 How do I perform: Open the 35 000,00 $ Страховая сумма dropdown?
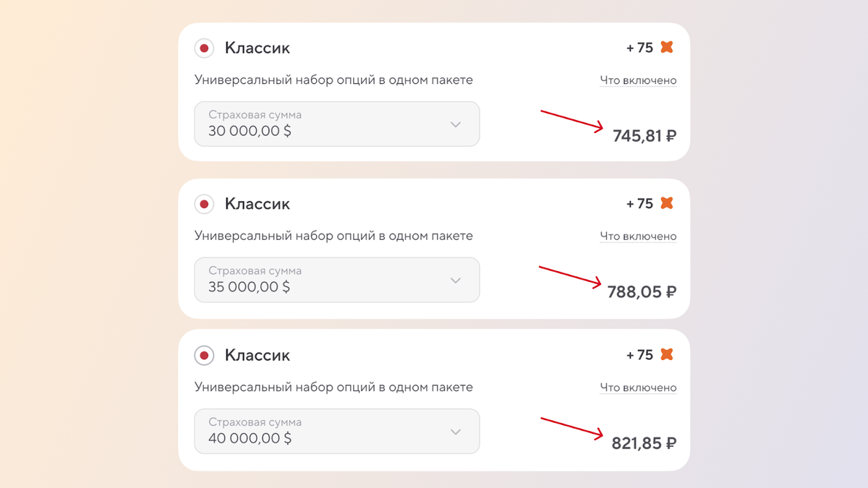click(x=336, y=280)
